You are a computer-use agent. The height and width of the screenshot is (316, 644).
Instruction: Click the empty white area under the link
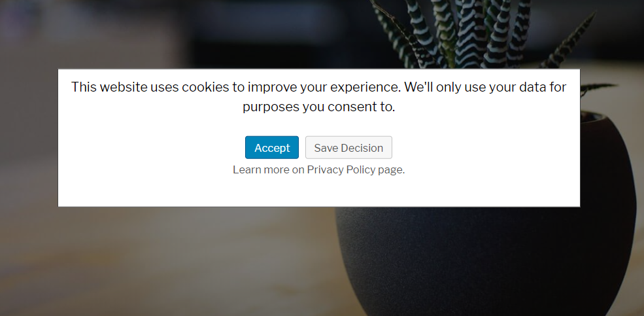pos(318,191)
